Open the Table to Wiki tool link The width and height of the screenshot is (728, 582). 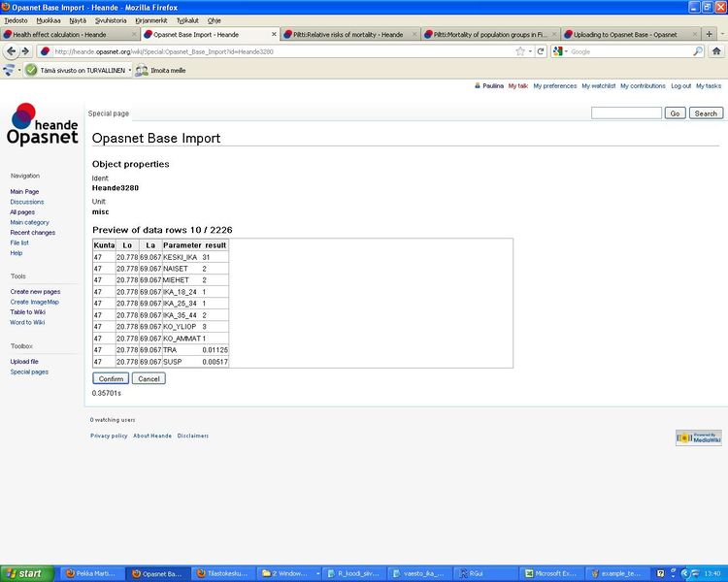click(28, 312)
